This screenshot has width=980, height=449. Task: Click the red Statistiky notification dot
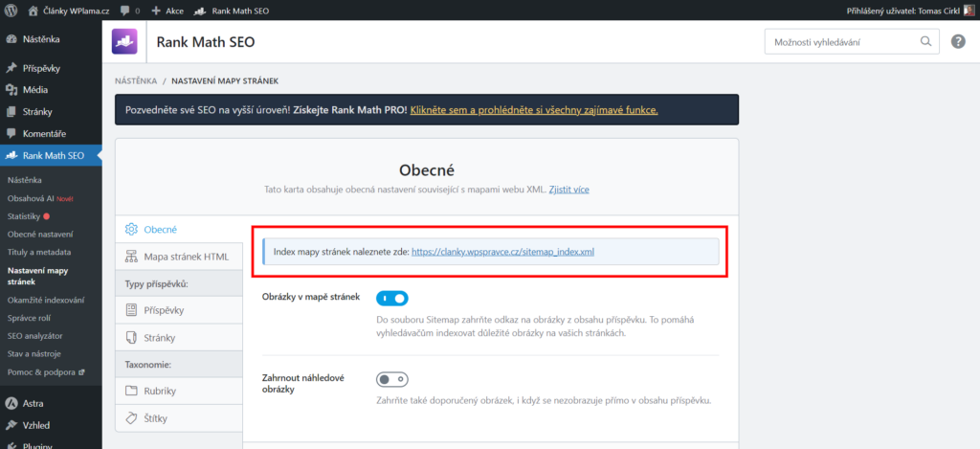(46, 216)
